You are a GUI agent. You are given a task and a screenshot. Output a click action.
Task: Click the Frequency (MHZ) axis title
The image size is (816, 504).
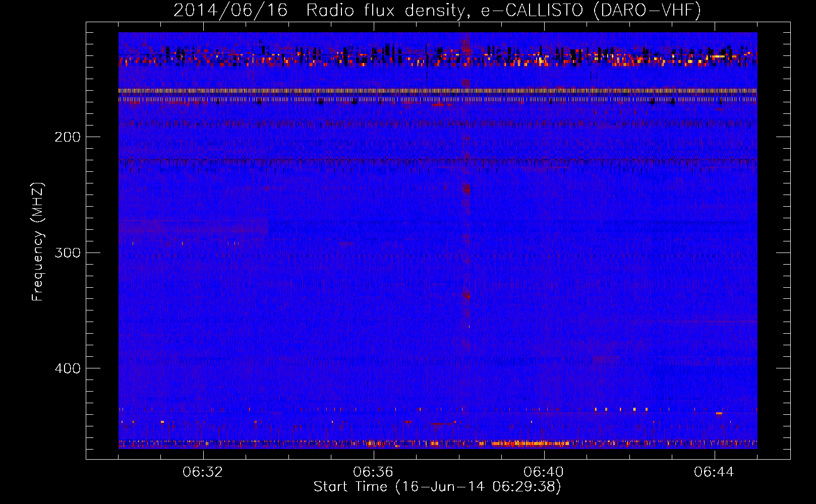click(x=38, y=242)
